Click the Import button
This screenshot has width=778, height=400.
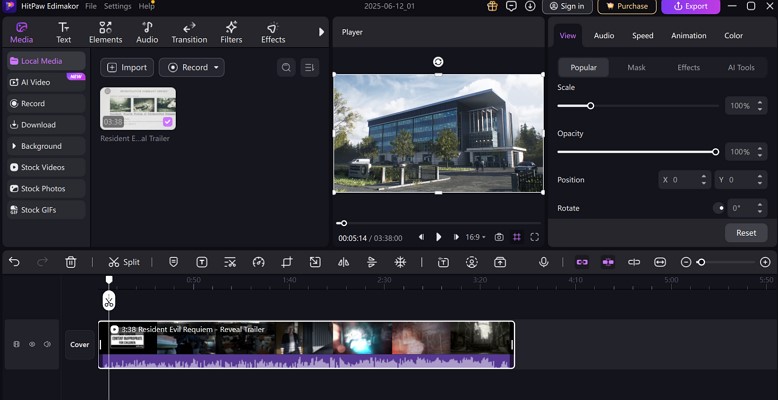[x=127, y=67]
